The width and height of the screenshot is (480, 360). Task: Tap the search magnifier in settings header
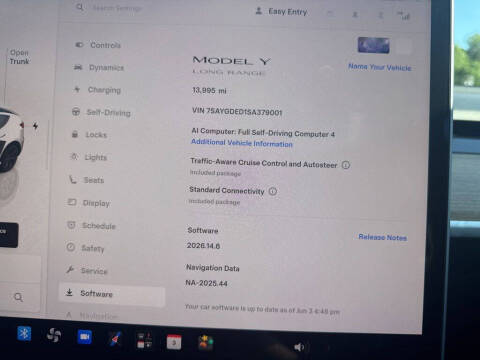coord(80,7)
